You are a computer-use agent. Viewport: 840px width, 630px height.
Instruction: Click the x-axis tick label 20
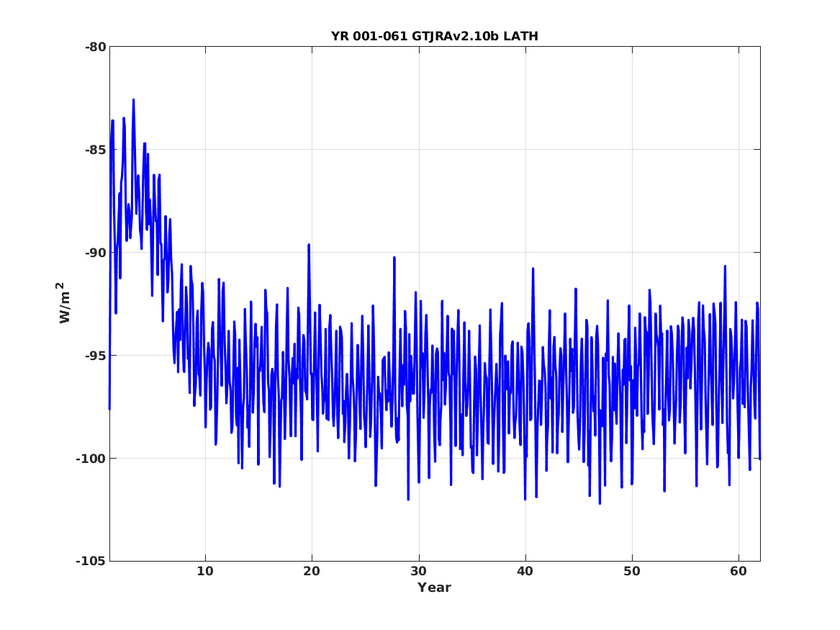tap(312, 571)
